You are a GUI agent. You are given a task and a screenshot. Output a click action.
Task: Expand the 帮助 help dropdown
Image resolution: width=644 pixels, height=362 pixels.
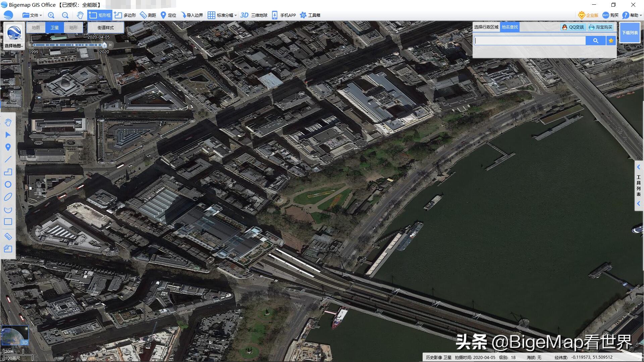coord(632,15)
